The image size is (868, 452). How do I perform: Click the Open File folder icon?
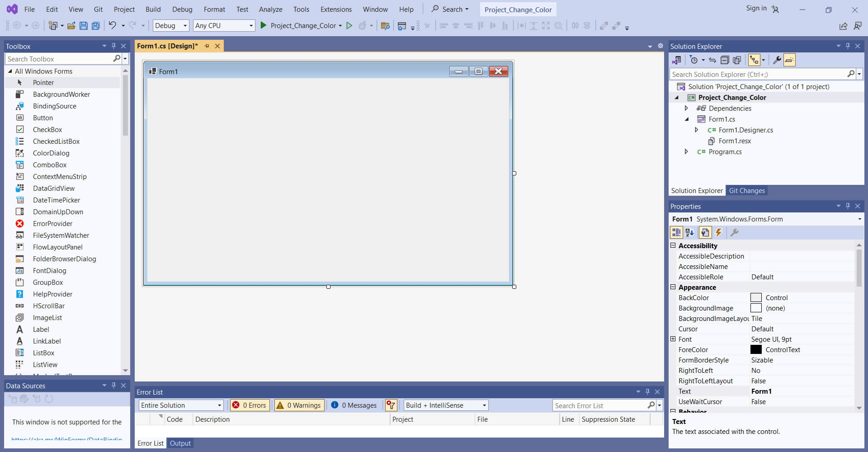[71, 26]
